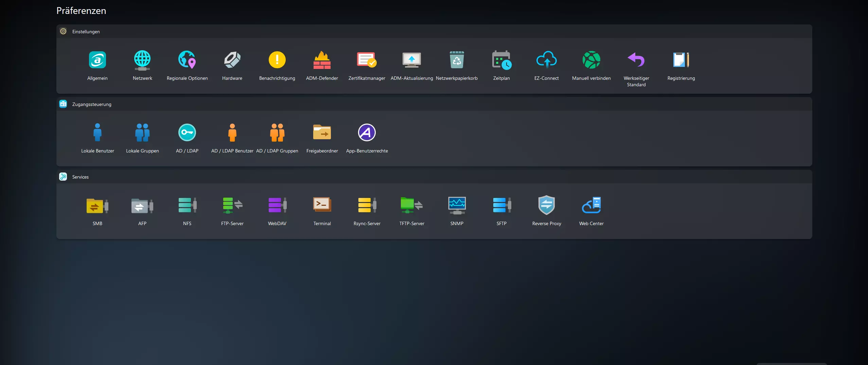This screenshot has height=365, width=868.
Task: Open SFTP service settings
Action: (x=502, y=205)
